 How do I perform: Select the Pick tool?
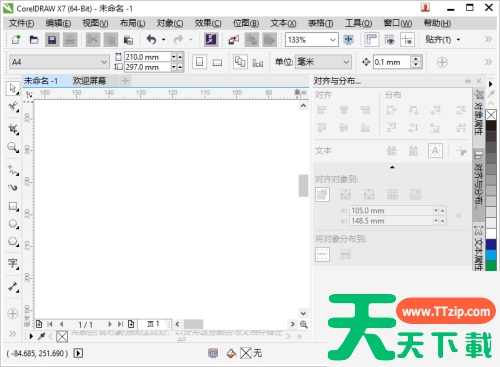13,89
